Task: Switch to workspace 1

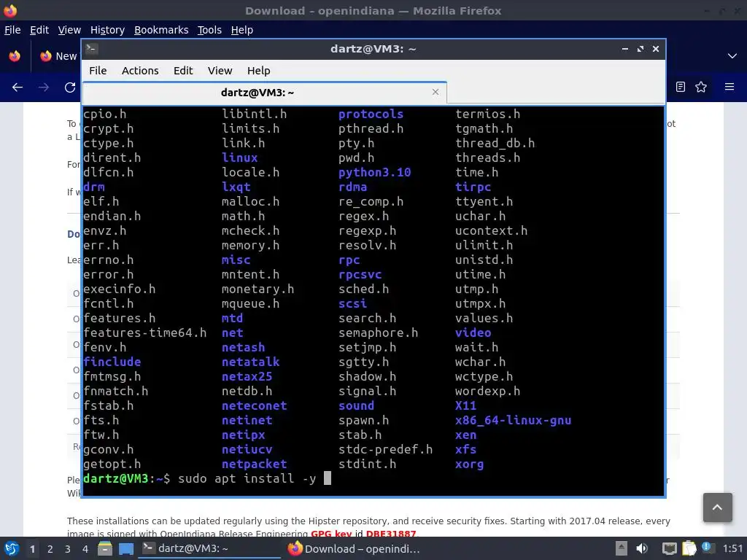Action: tap(32, 549)
